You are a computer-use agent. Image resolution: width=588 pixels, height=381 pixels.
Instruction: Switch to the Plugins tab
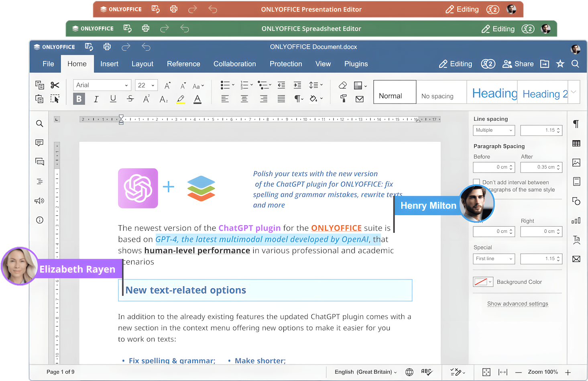(x=356, y=64)
